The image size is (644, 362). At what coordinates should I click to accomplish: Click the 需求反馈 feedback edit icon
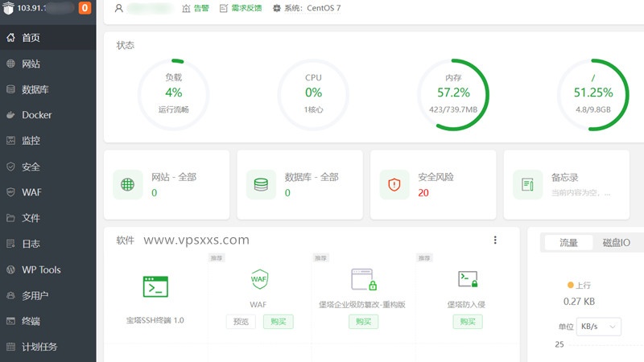coord(224,8)
